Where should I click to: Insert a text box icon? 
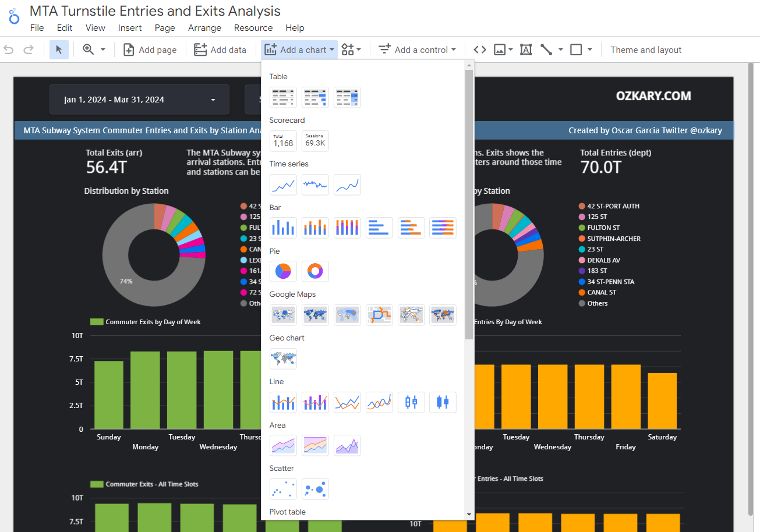pyautogui.click(x=526, y=50)
